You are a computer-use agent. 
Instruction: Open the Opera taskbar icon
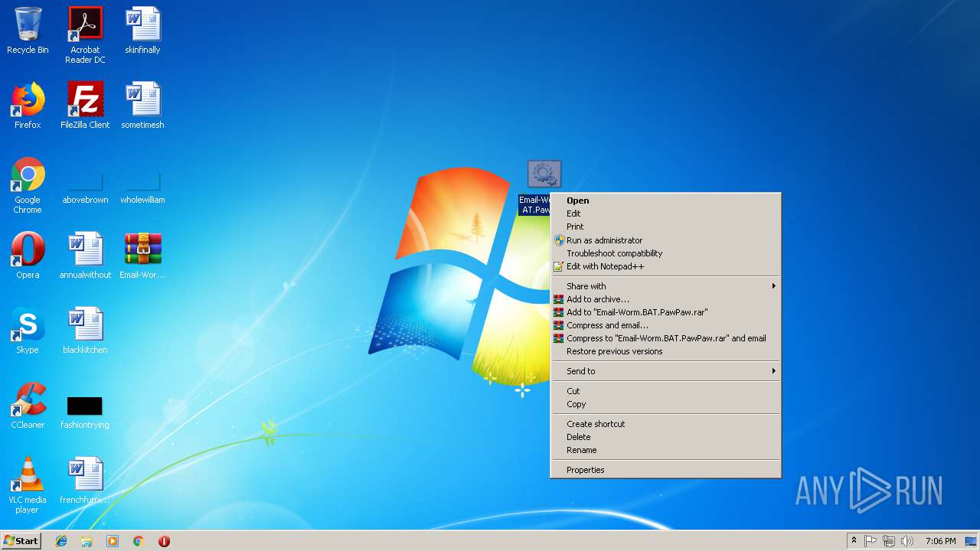164,541
